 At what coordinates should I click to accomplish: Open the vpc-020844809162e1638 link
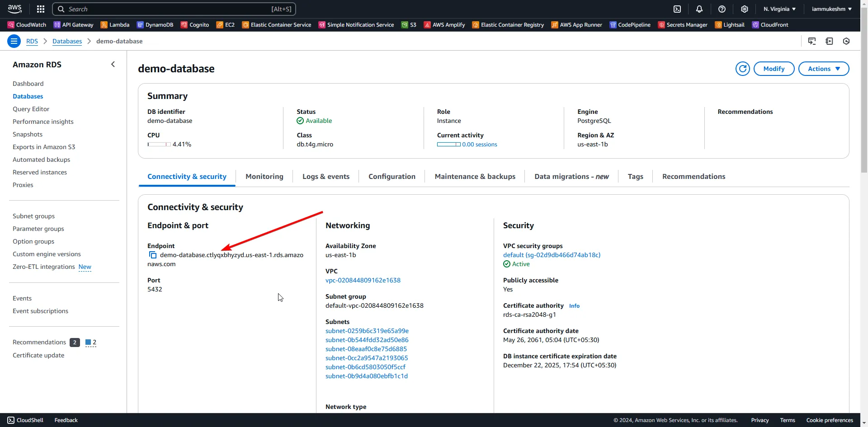(x=363, y=280)
